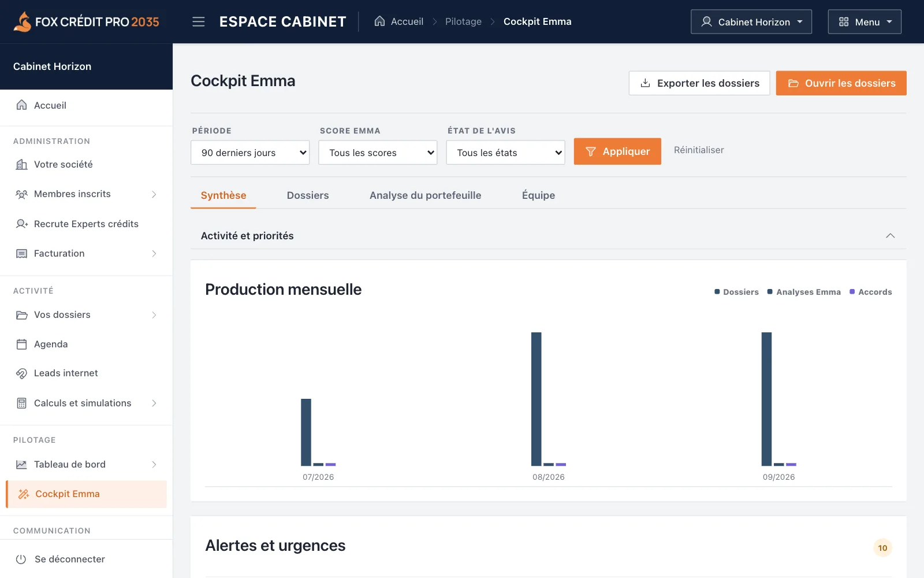This screenshot has width=924, height=578.
Task: Click the Se déconnecter power icon
Action: click(21, 560)
